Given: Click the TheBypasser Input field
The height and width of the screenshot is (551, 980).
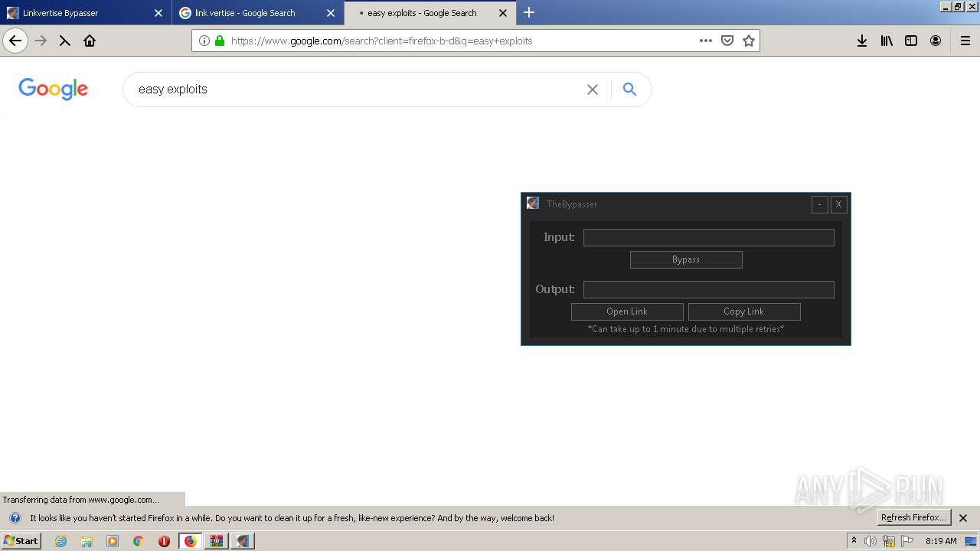Looking at the screenshot, I should point(709,238).
